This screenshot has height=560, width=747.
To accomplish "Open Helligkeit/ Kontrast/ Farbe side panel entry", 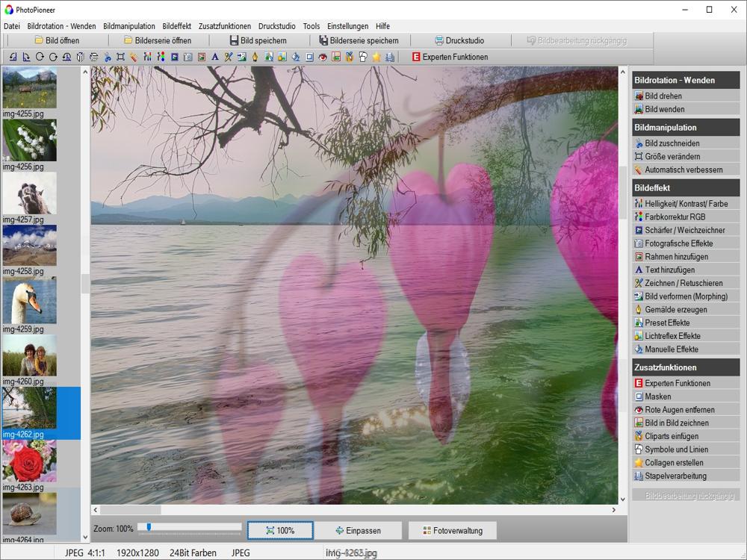I will [686, 204].
